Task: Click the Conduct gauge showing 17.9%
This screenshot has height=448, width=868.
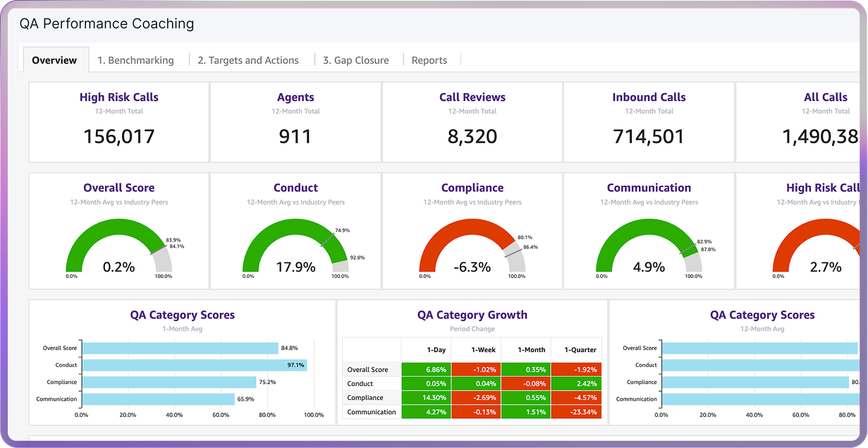Action: coord(295,247)
